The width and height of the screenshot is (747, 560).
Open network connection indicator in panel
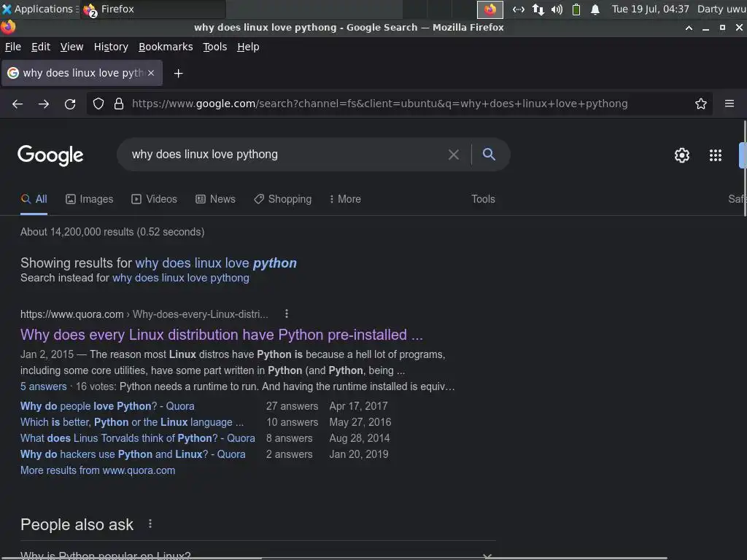pyautogui.click(x=538, y=9)
